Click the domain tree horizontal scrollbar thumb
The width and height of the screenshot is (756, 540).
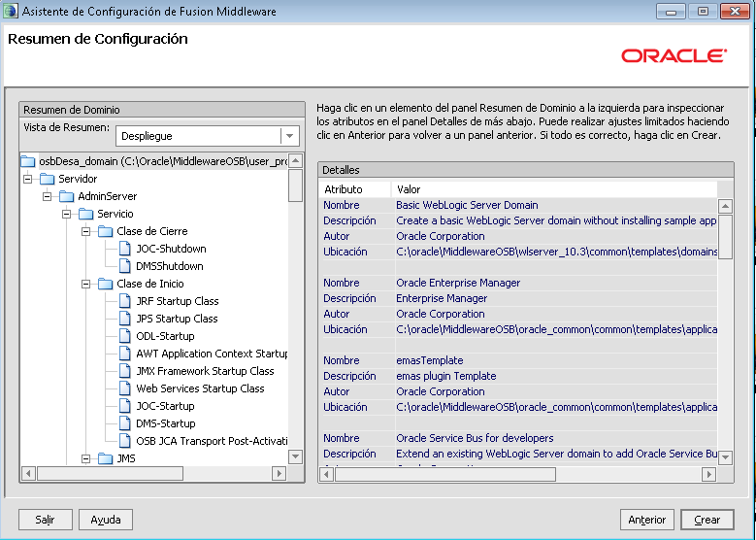coord(110,473)
